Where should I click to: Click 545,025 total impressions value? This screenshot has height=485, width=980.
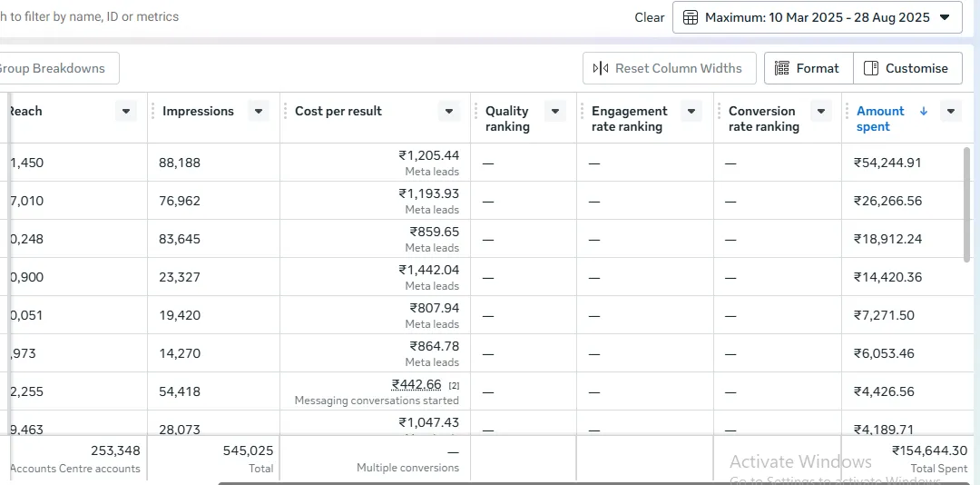248,450
